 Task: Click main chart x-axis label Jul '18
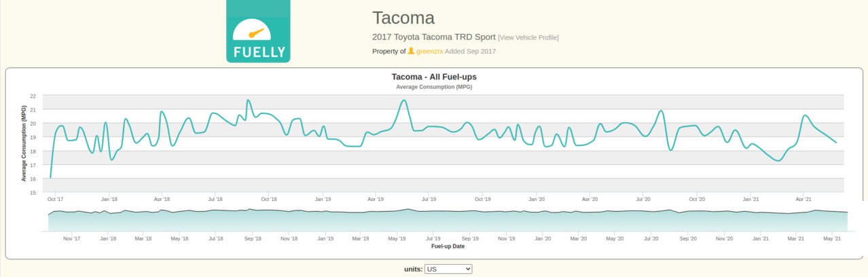(x=215, y=200)
